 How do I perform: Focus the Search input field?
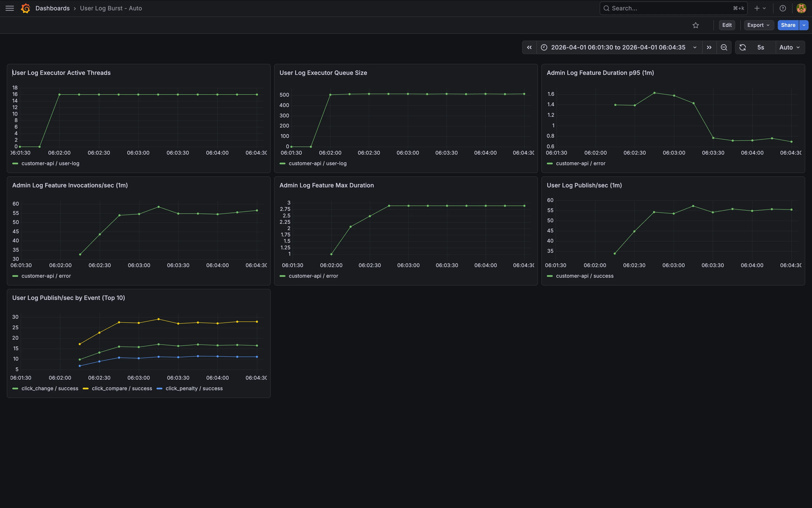(x=673, y=8)
